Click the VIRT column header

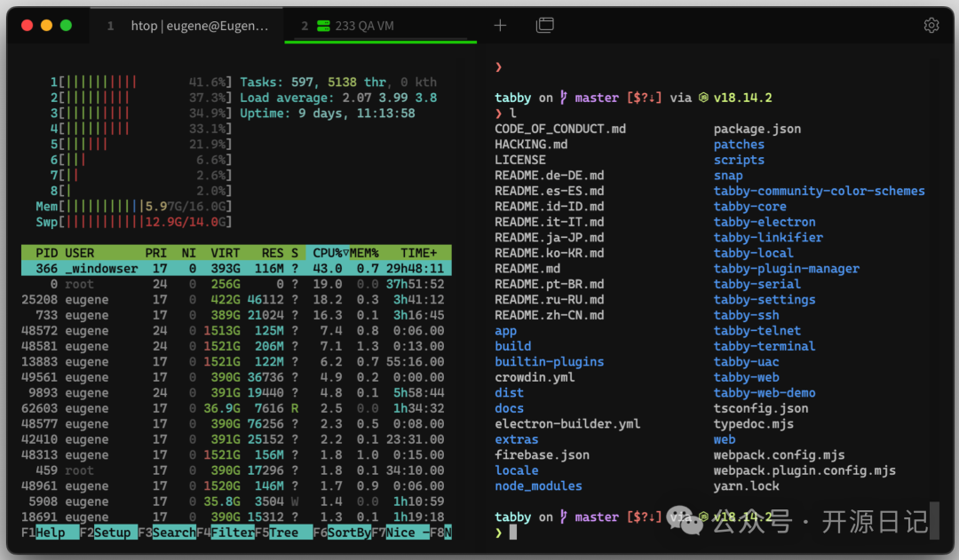click(225, 253)
